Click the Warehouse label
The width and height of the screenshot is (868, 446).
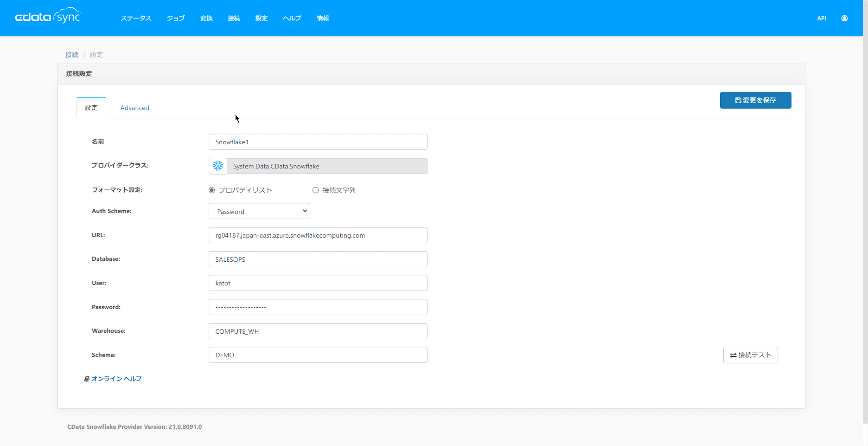(x=108, y=331)
